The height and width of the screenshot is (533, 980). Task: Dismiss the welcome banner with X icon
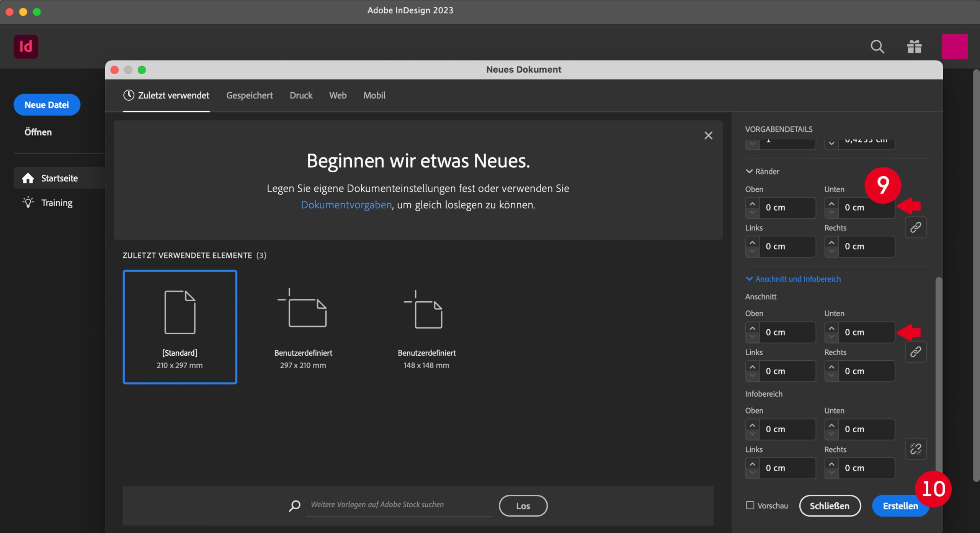[708, 135]
